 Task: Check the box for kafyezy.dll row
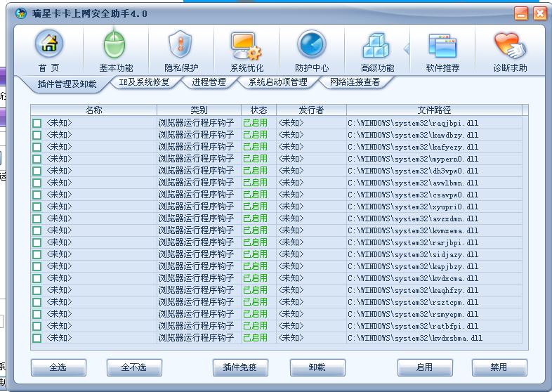tap(37, 147)
